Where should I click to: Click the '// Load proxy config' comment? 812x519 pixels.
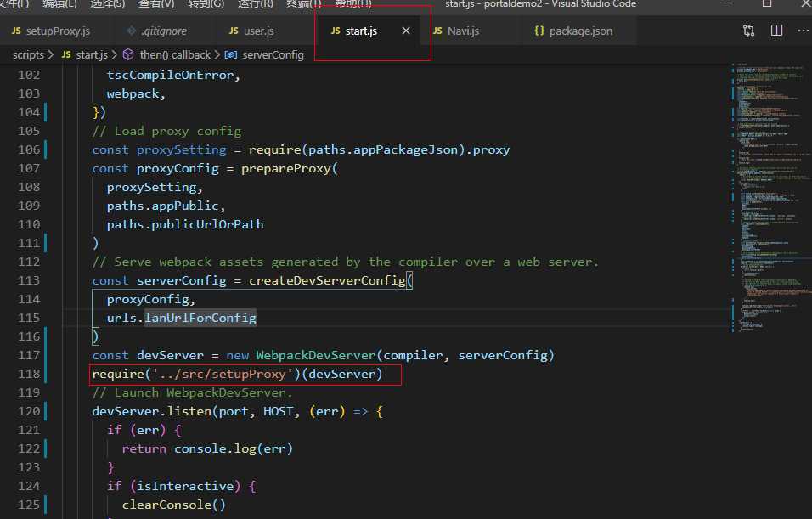point(166,131)
